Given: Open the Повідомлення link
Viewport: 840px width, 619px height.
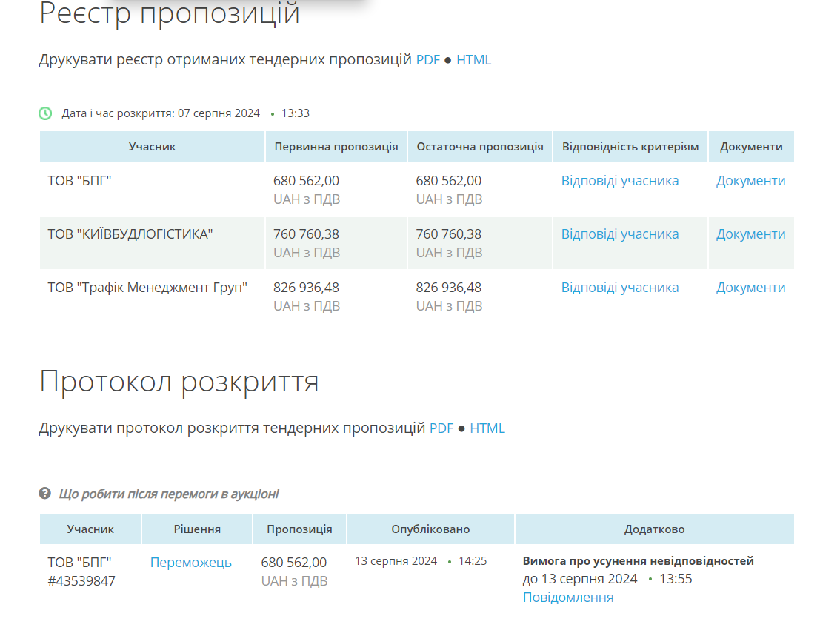Looking at the screenshot, I should pos(568,597).
